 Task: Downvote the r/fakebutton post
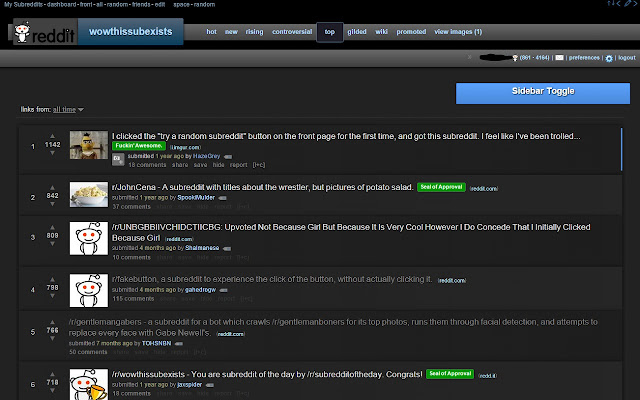coord(52,296)
